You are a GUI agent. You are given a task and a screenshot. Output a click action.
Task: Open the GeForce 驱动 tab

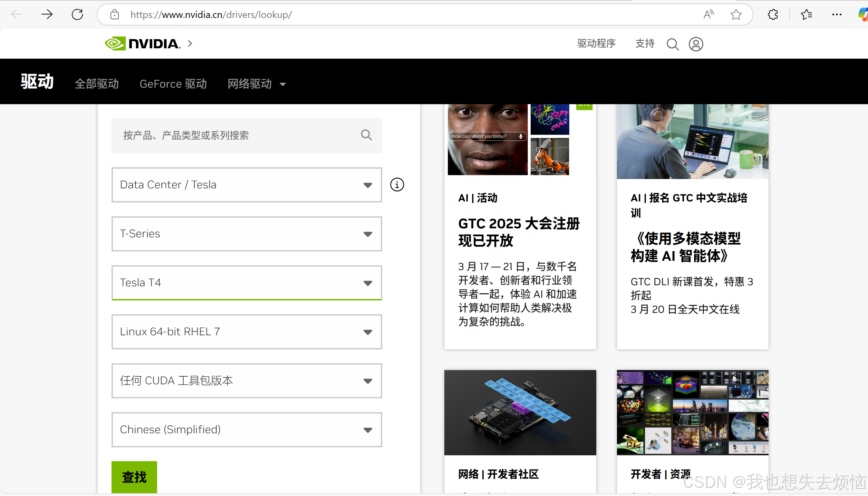point(173,84)
